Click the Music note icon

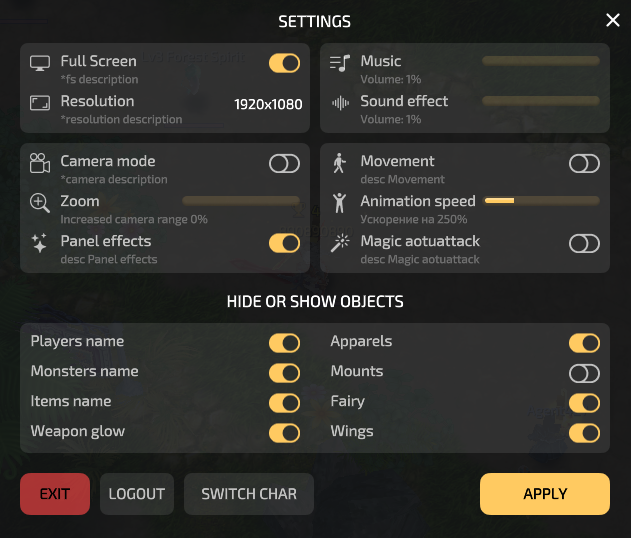tap(340, 63)
